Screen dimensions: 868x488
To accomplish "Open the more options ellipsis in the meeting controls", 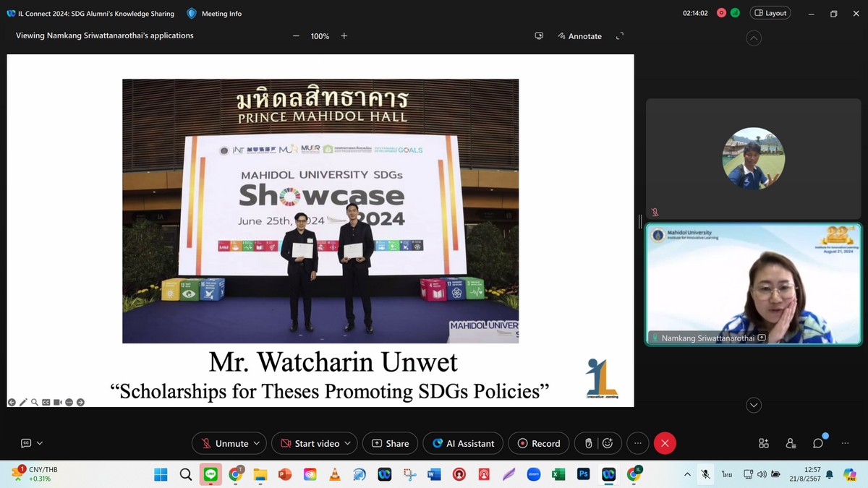I will [637, 443].
